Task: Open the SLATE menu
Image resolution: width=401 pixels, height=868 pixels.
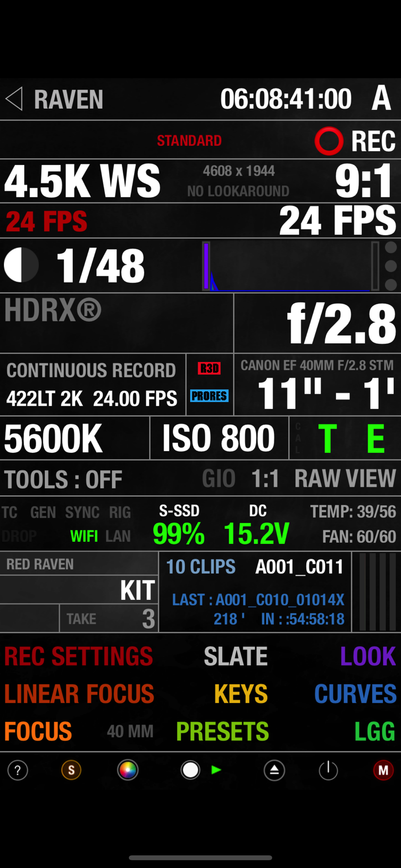Action: 236,656
